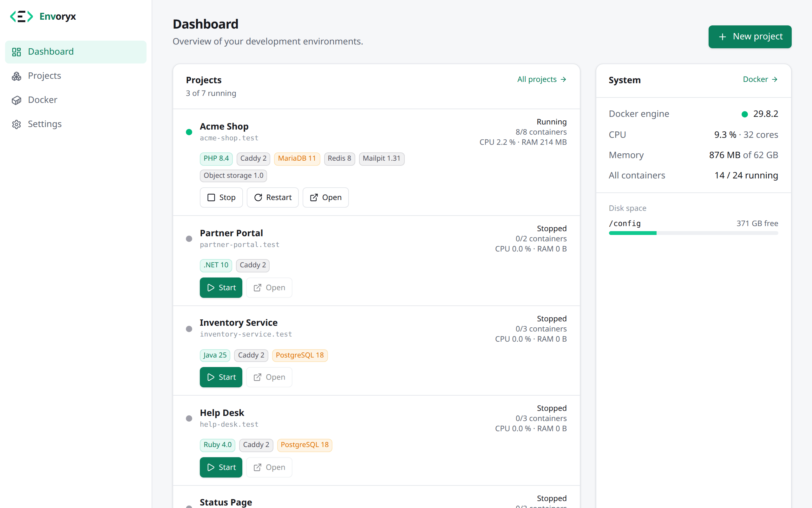Click the Docker box icon in sidebar
This screenshot has height=508, width=812.
[x=16, y=100]
